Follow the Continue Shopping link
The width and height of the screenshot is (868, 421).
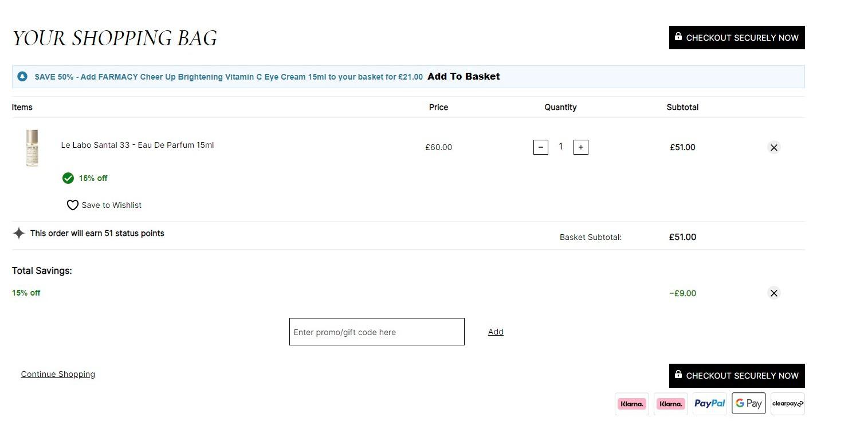coord(58,374)
